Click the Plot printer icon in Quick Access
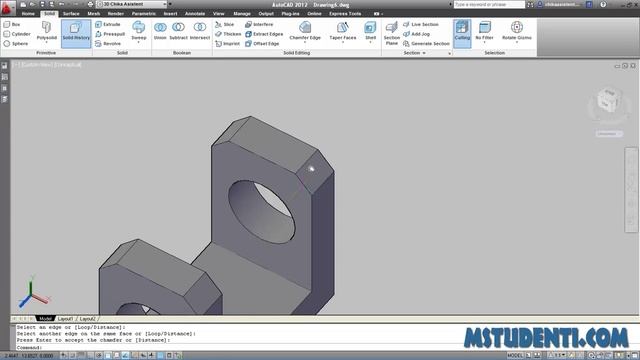The height and width of the screenshot is (360, 640). pyautogui.click(x=91, y=4)
